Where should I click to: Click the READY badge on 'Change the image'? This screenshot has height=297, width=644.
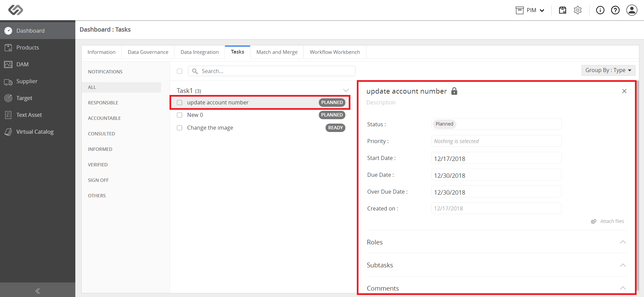335,128
